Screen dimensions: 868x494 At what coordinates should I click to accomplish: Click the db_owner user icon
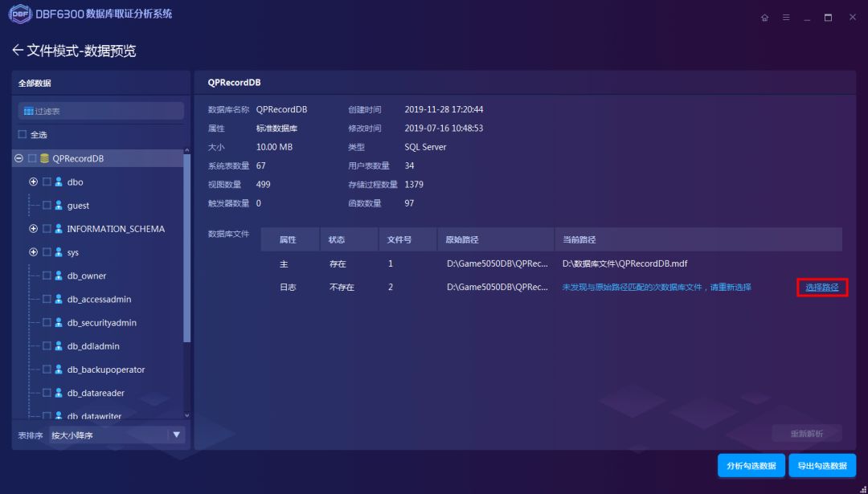(x=59, y=276)
